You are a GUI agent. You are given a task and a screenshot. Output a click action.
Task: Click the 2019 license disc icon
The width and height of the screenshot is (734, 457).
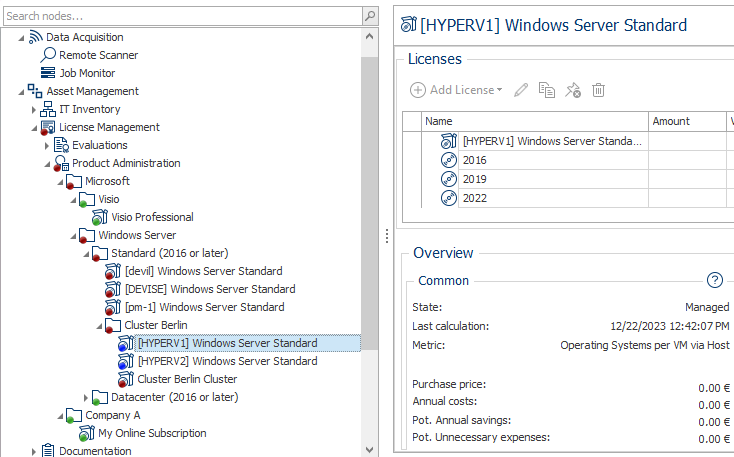[448, 179]
